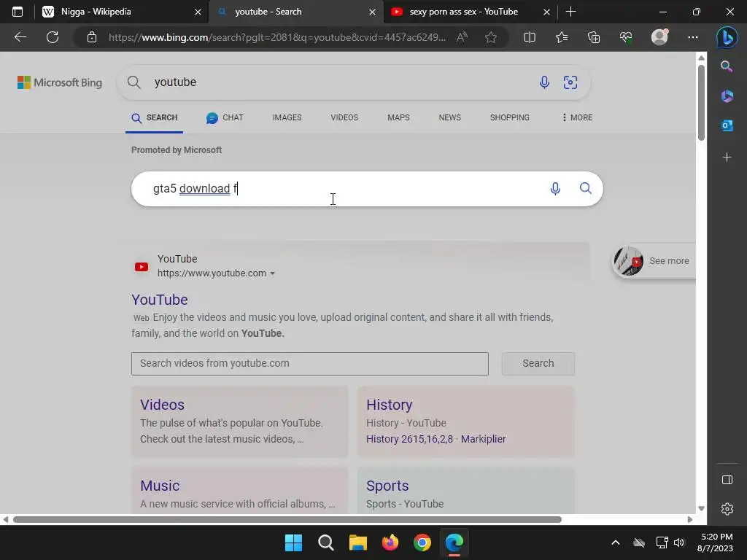
Task: Select the NEWS search tab
Action: pyautogui.click(x=449, y=117)
